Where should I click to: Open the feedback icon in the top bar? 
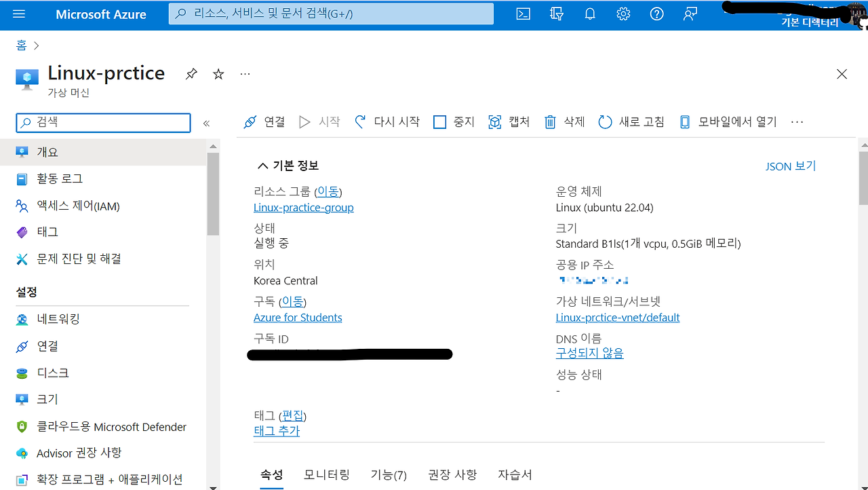pyautogui.click(x=690, y=14)
